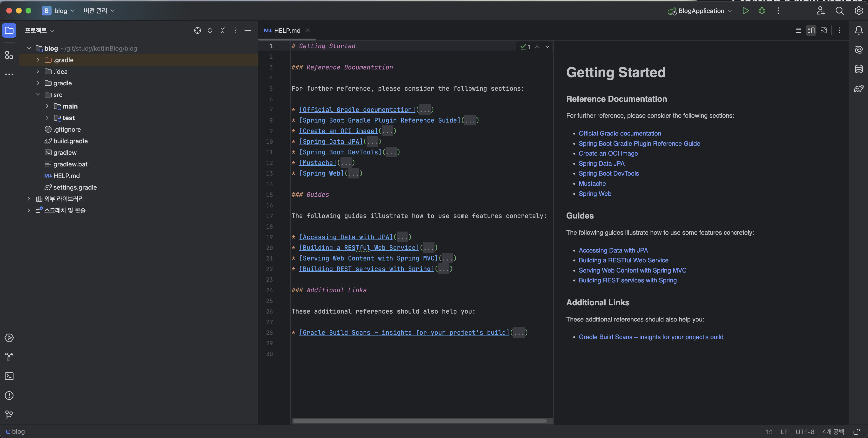Click the Spring Data JPA preview link
868x438 pixels.
tap(601, 164)
